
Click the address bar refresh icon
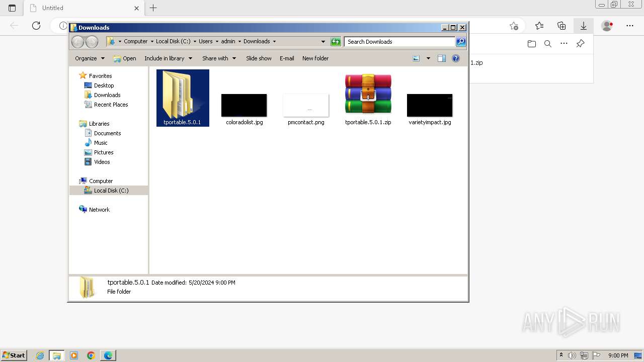pyautogui.click(x=336, y=42)
